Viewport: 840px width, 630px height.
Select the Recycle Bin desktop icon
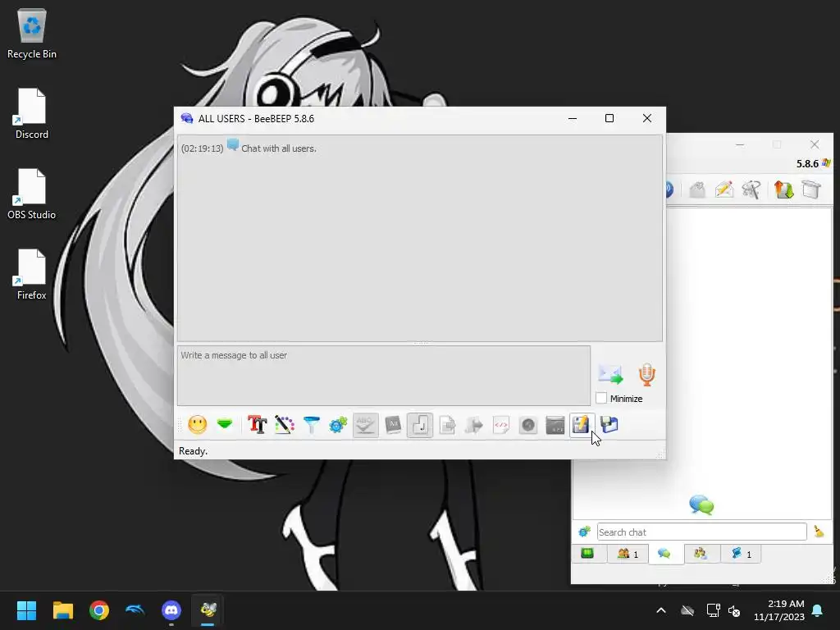point(32,34)
